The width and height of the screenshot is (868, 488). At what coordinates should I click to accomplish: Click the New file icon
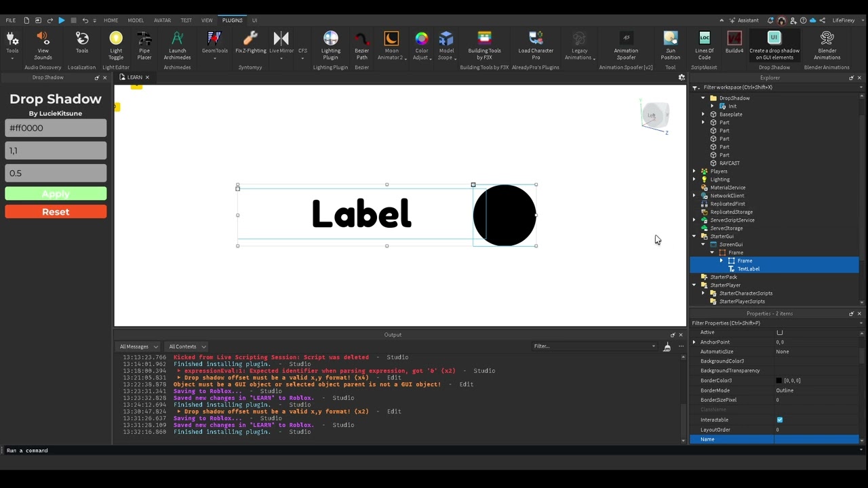click(x=26, y=20)
